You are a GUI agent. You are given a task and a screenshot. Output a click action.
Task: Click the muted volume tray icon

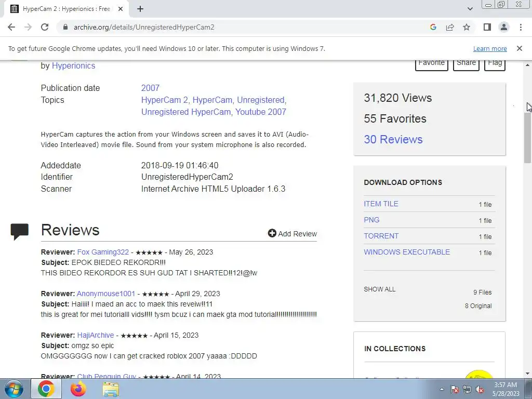pyautogui.click(x=480, y=389)
